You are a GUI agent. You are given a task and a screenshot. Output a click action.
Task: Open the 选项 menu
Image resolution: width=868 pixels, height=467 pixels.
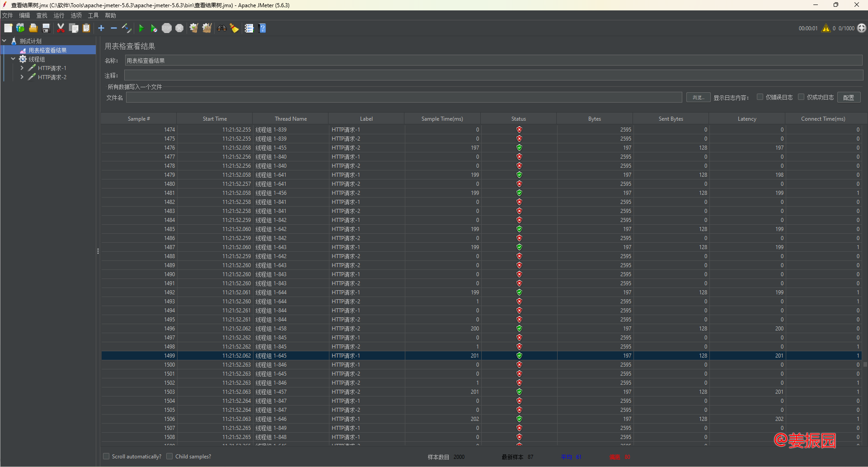76,15
